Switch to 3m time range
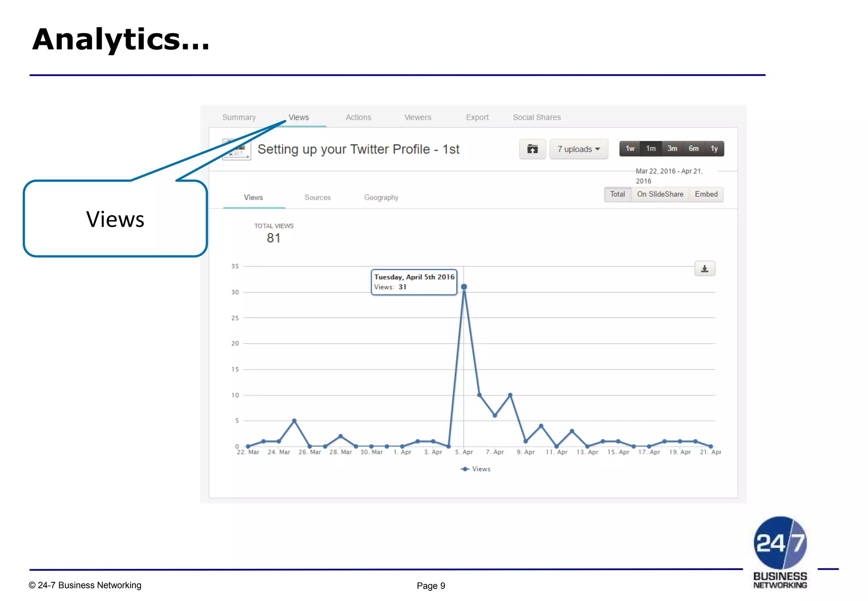Viewport: 868px width, 601px height. pos(672,149)
